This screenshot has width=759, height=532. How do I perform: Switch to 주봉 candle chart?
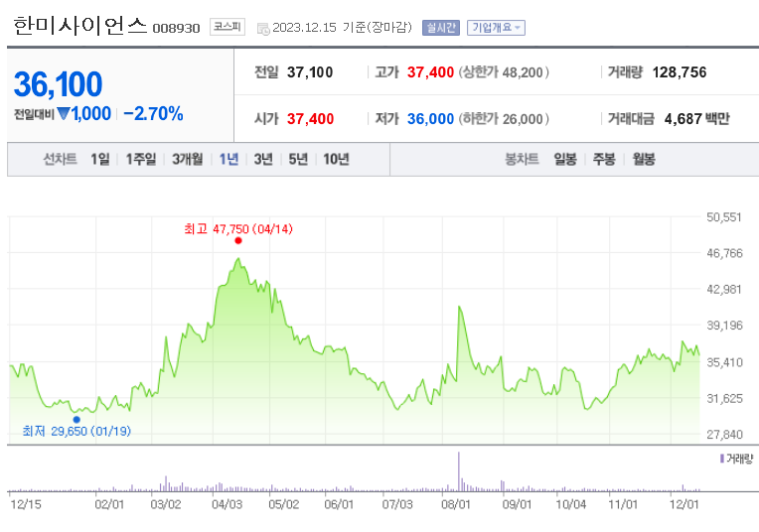click(604, 159)
